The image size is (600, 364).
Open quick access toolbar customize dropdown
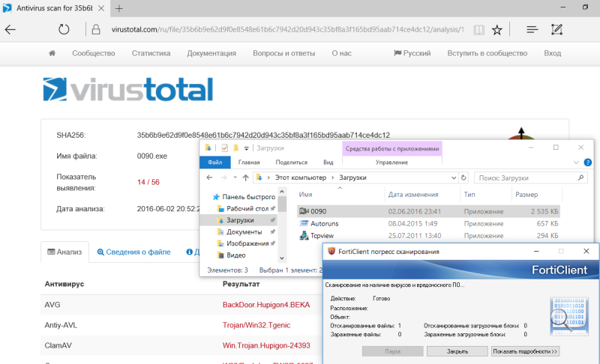tap(247, 148)
